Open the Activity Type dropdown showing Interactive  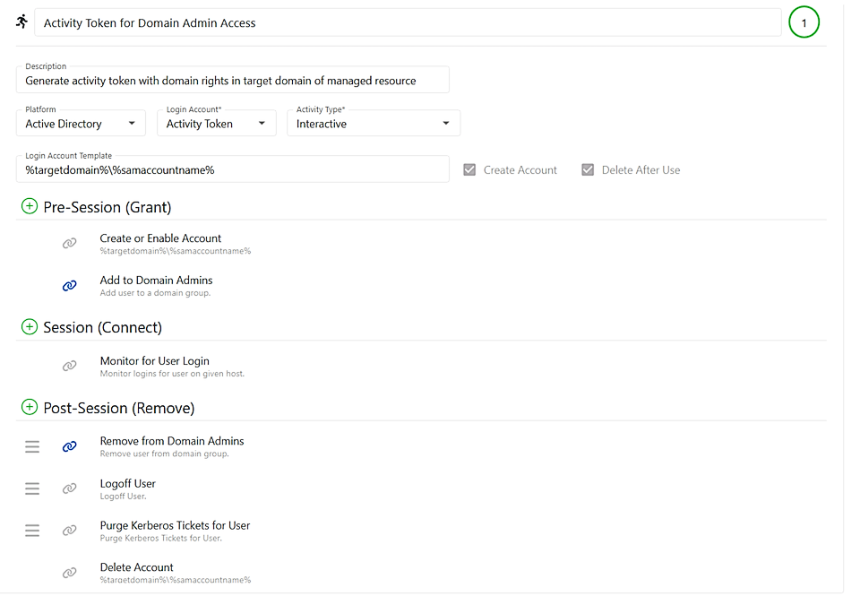pyautogui.click(x=373, y=123)
